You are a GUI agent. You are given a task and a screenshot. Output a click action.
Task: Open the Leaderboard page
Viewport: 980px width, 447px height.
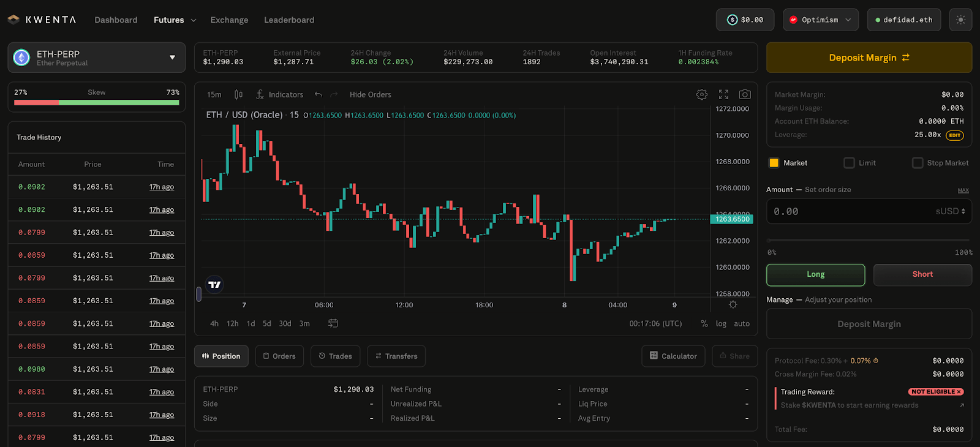click(x=289, y=20)
